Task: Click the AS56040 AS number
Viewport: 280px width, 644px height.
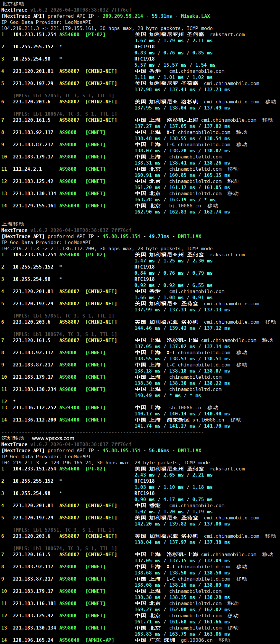Action: [69, 640]
